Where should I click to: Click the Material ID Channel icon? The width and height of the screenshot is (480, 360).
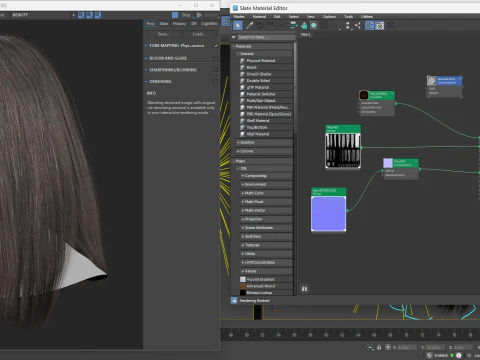click(336, 26)
